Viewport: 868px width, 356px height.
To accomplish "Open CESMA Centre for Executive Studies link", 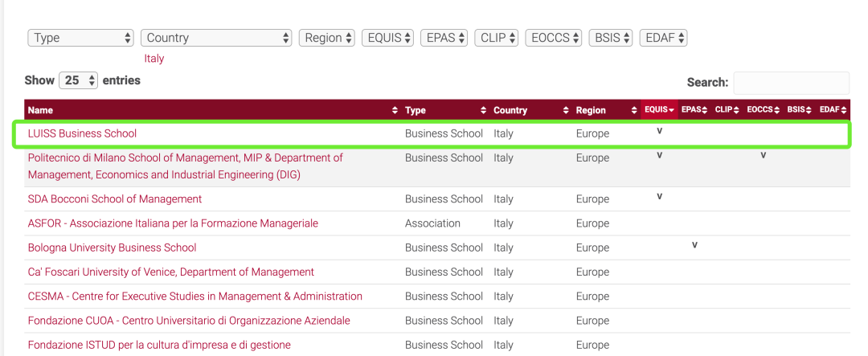I will point(194,297).
